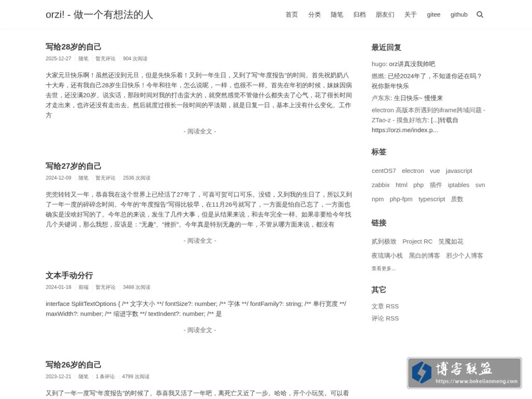Viewport: 532px width, 399px height.
Task: Read full text of 写给28岁的自己
Action: click(200, 131)
